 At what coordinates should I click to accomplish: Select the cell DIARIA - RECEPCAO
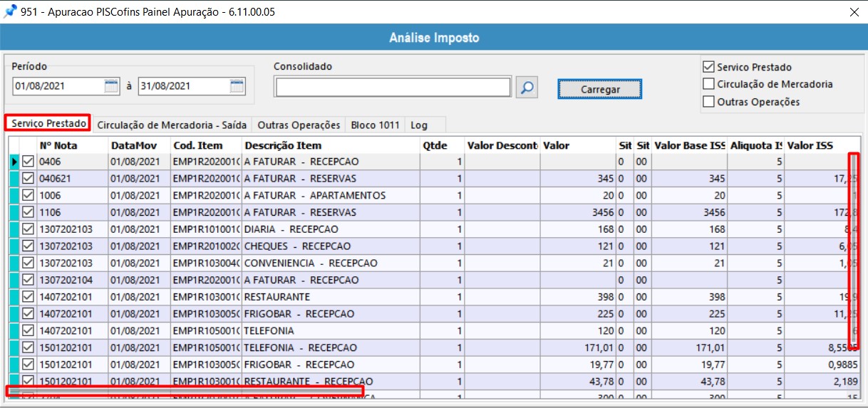click(331, 229)
